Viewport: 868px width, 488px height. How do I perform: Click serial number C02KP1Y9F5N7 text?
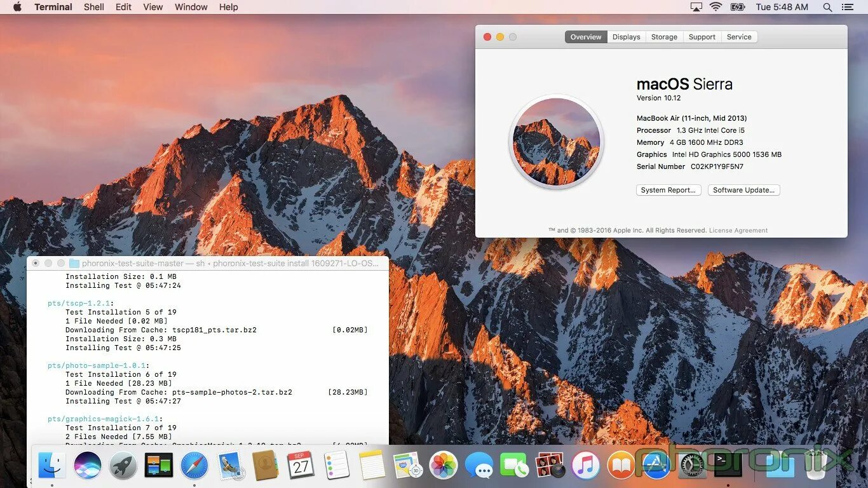coord(717,166)
